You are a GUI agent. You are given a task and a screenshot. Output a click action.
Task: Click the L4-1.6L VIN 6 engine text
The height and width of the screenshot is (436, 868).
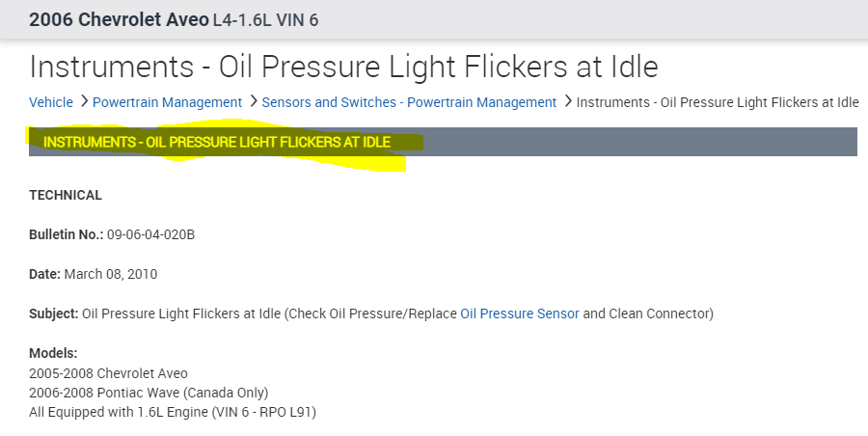[x=265, y=20]
